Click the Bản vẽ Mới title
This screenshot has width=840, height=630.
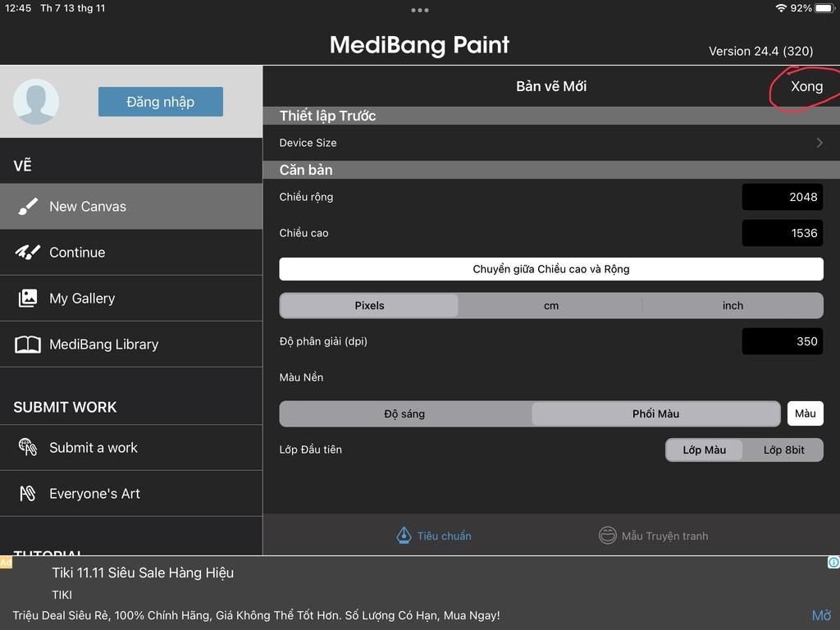(551, 86)
